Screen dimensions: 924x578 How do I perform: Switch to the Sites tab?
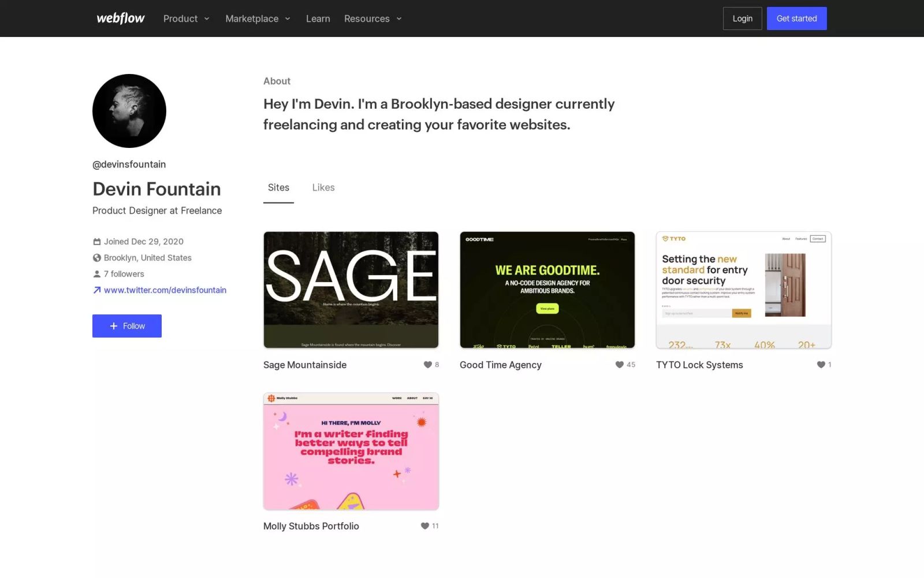[278, 188]
